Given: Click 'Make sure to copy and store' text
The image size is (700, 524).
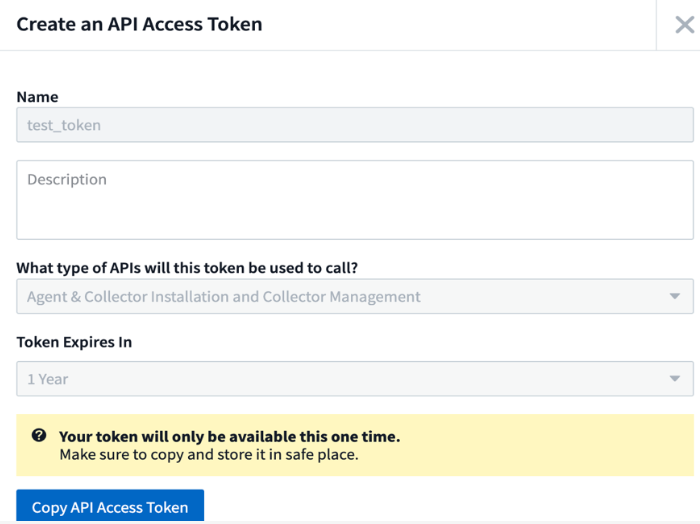Looking at the screenshot, I should [x=208, y=455].
